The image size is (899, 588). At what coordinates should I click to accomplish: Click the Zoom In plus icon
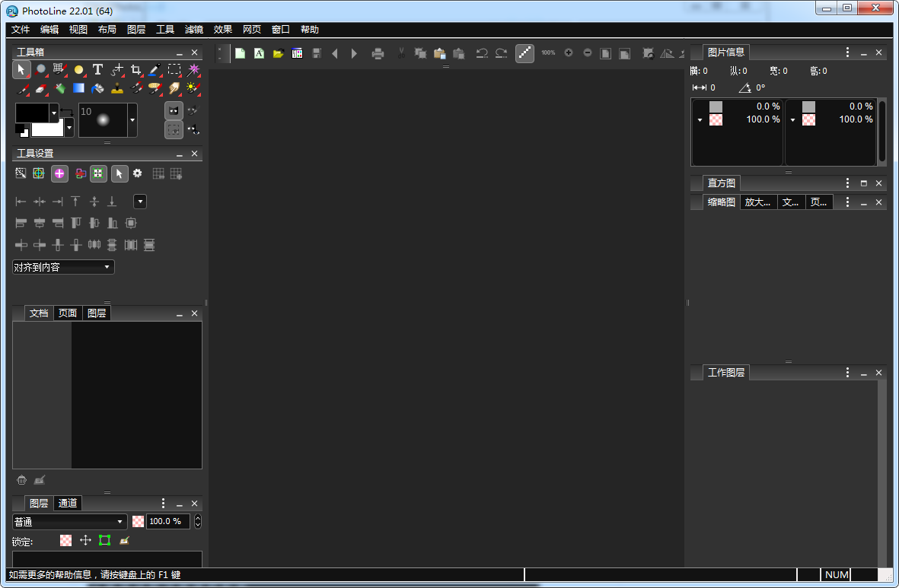pos(568,53)
